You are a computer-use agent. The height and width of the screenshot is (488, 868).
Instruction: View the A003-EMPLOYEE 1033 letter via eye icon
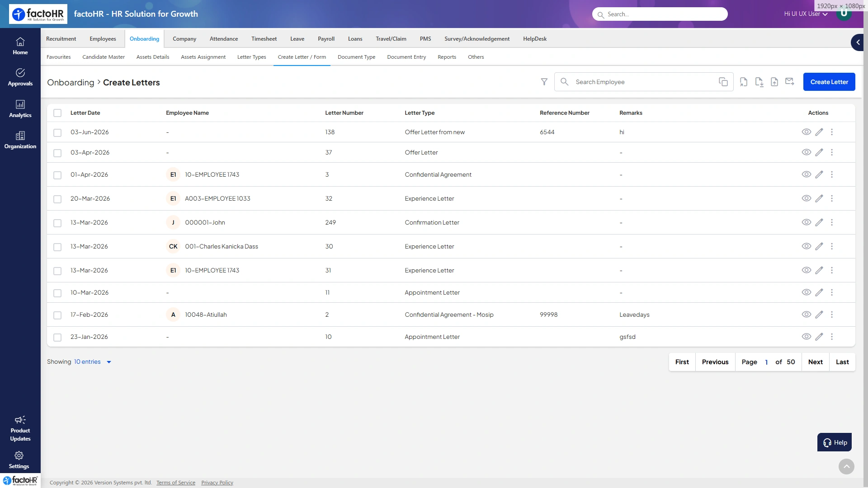click(807, 198)
